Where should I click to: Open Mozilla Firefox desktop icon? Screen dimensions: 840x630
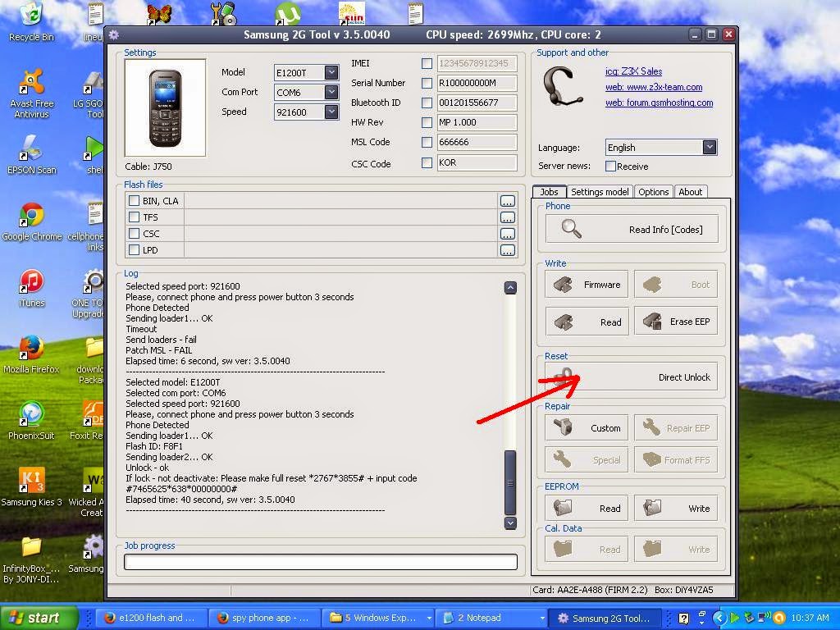(x=32, y=354)
